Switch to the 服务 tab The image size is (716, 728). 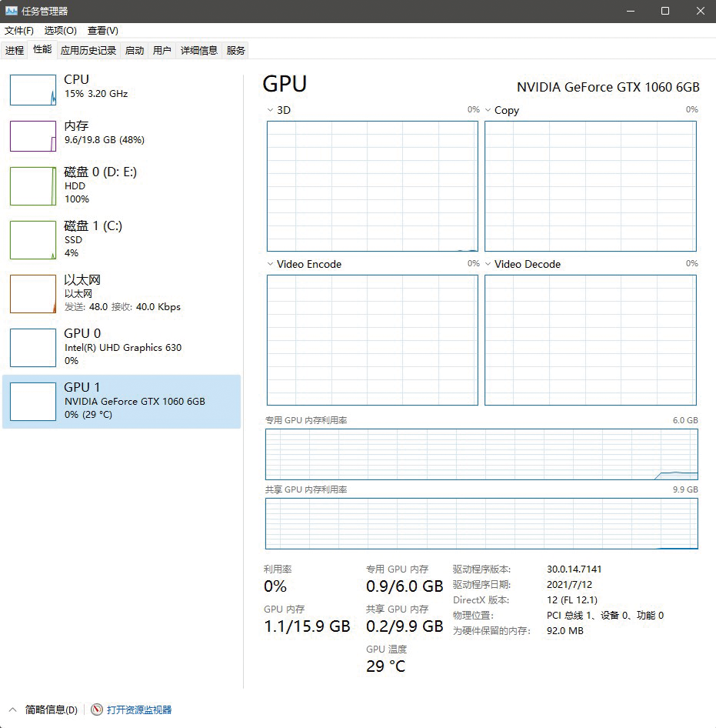click(236, 50)
